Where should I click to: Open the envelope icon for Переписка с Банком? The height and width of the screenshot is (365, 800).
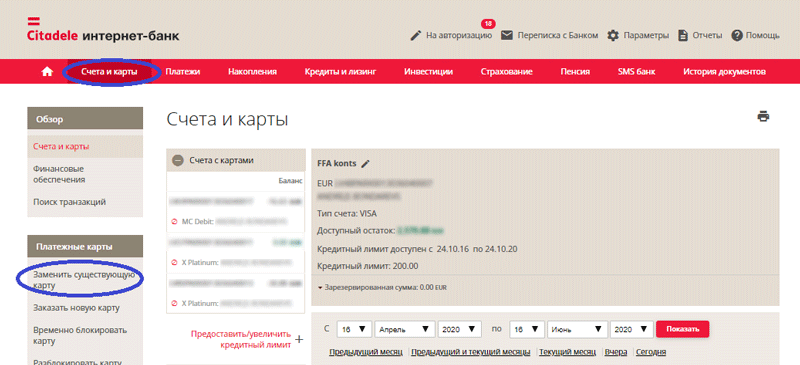tap(507, 36)
